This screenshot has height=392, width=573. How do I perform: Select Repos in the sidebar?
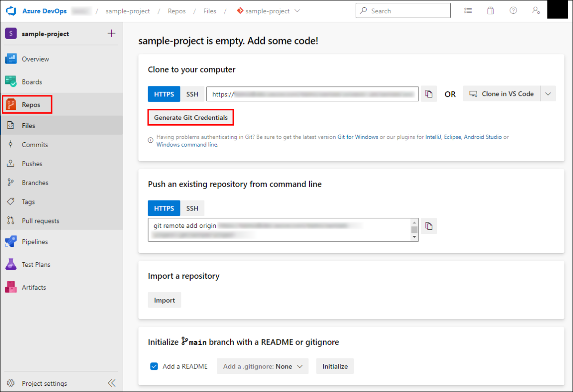61,105
